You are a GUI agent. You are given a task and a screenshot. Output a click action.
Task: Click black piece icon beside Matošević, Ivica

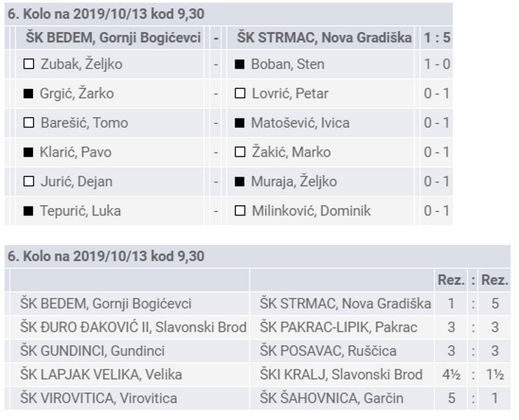tap(240, 123)
